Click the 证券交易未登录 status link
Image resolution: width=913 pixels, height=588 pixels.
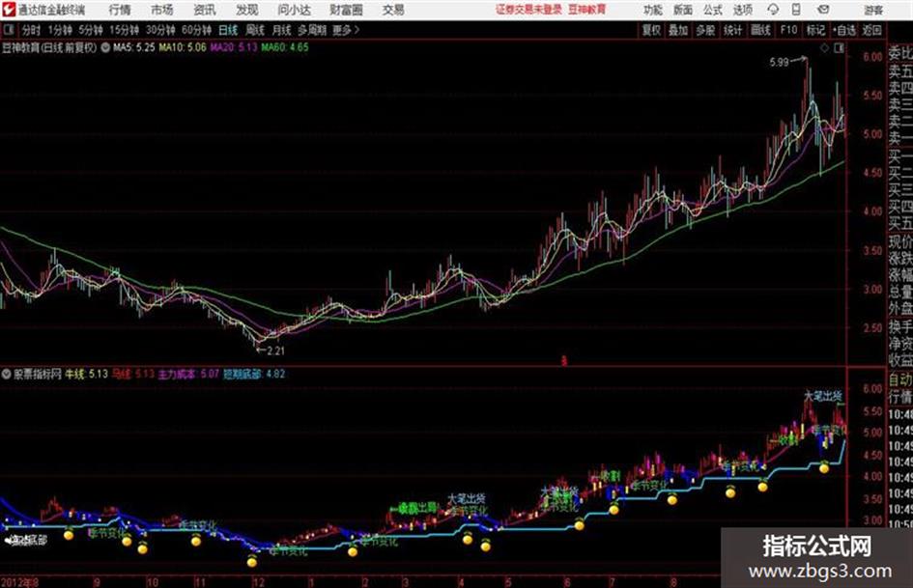(528, 10)
